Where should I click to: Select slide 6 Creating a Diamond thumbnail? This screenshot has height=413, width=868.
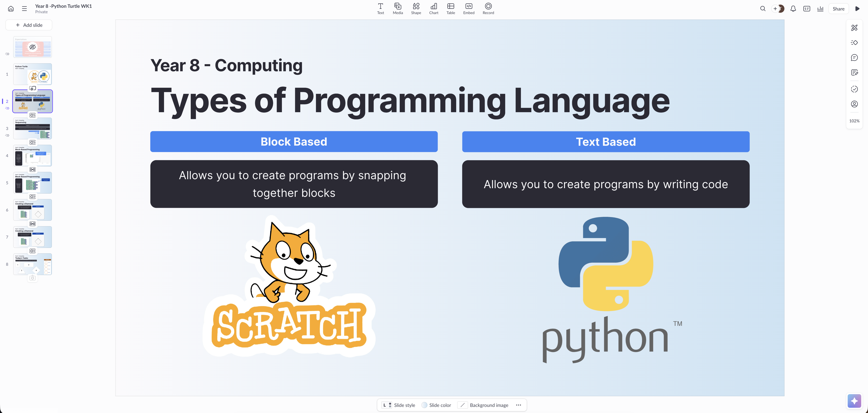(x=32, y=210)
